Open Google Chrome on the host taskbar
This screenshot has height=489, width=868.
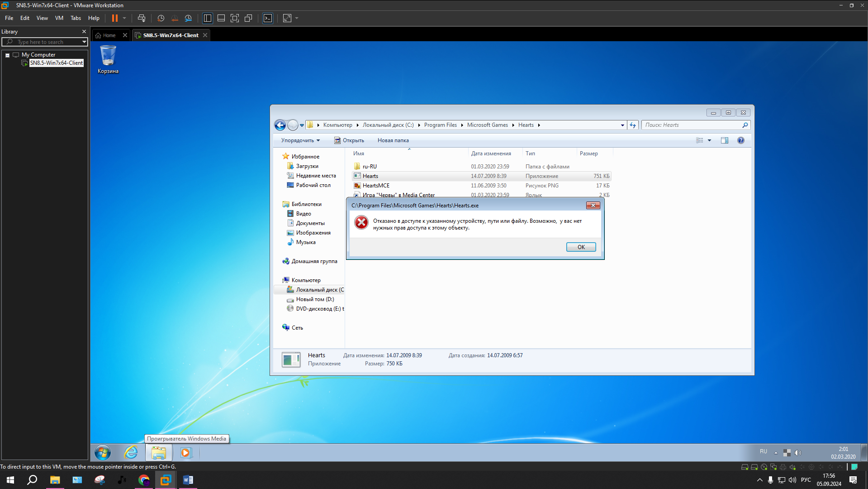pos(144,480)
